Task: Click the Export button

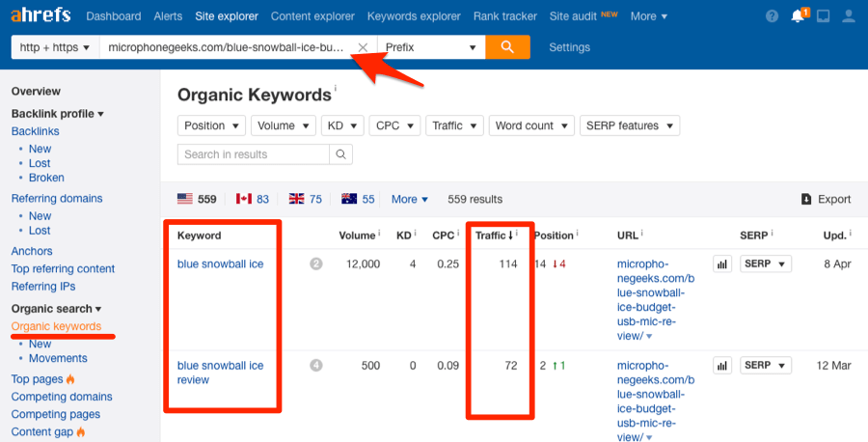Action: coord(826,199)
